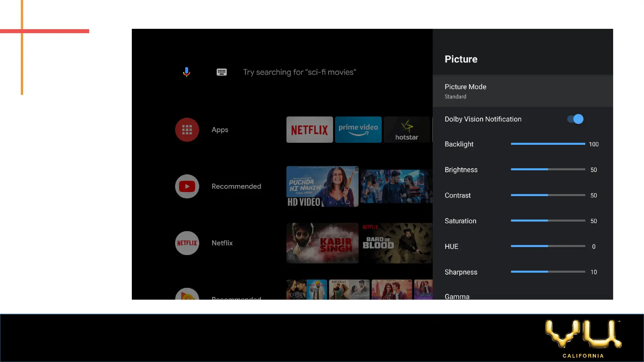Adjust the Brightness slider
644x362 pixels.
(548, 170)
